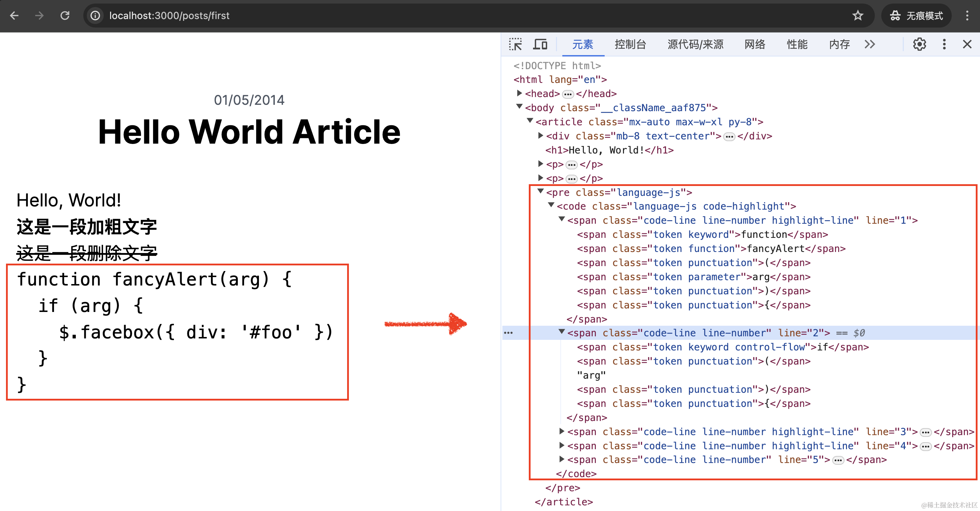Open DevTools settings gear
The height and width of the screenshot is (511, 980).
[x=919, y=44]
